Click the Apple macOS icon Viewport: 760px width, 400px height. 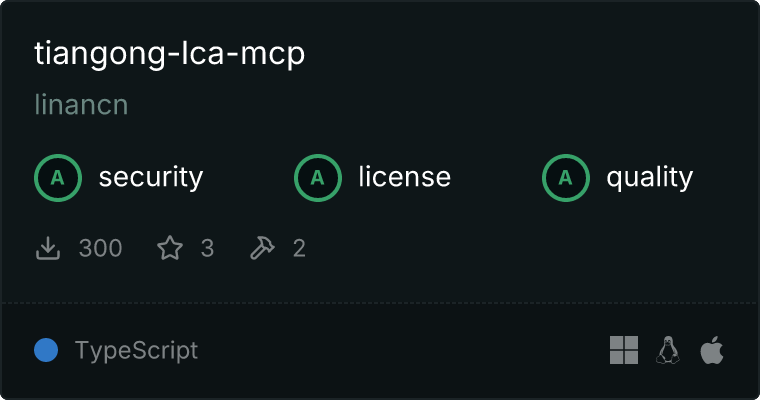(712, 350)
